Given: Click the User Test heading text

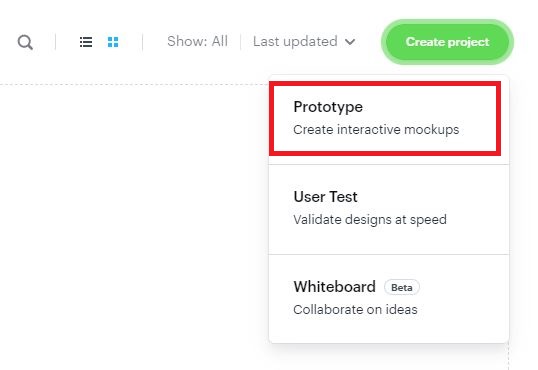Looking at the screenshot, I should (x=325, y=197).
